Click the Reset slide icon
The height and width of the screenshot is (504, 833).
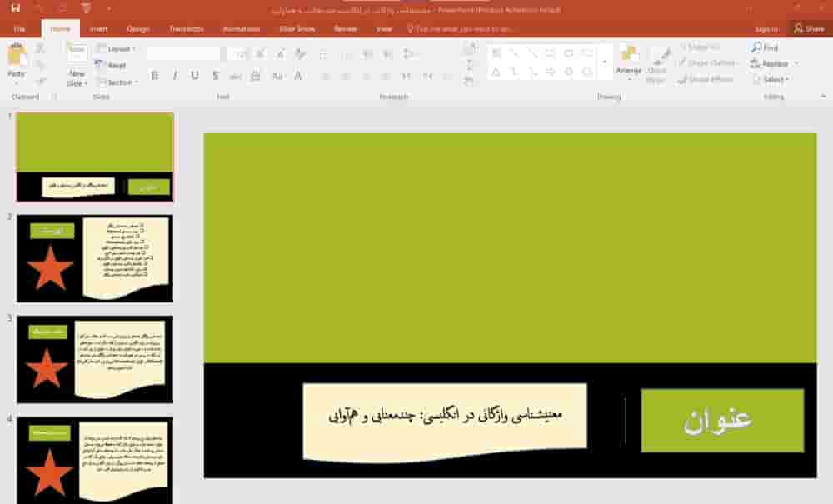click(x=116, y=65)
